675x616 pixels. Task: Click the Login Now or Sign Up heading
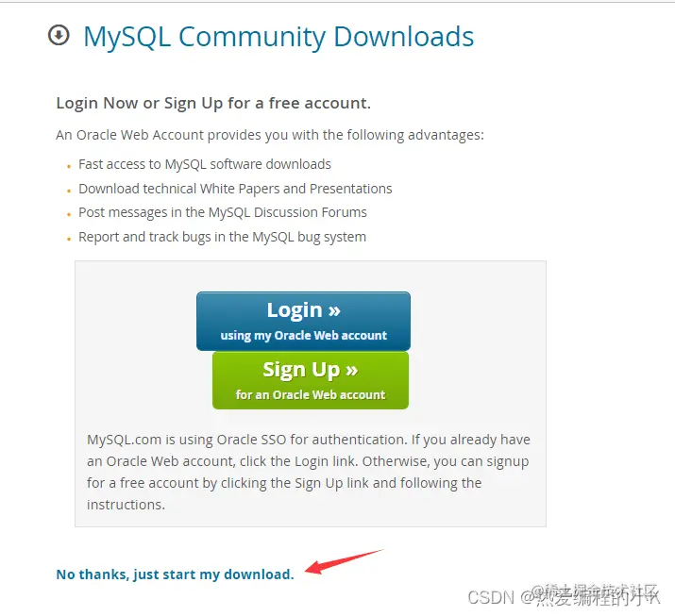pos(213,103)
